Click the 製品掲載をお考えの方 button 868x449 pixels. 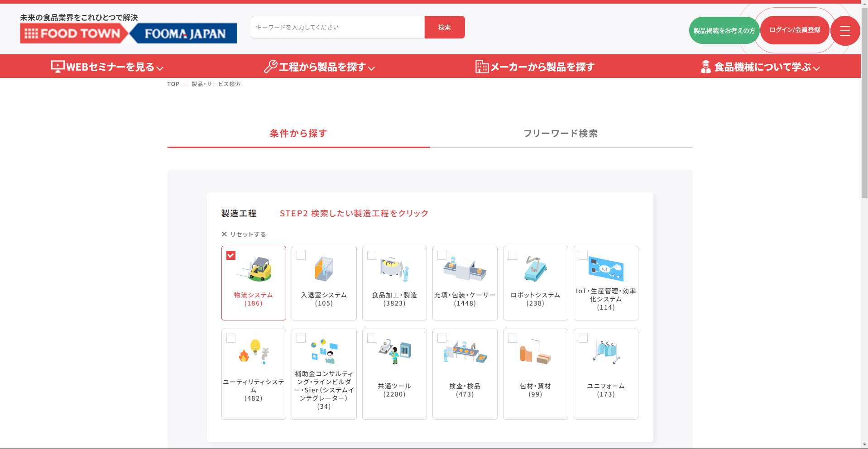[x=724, y=30]
